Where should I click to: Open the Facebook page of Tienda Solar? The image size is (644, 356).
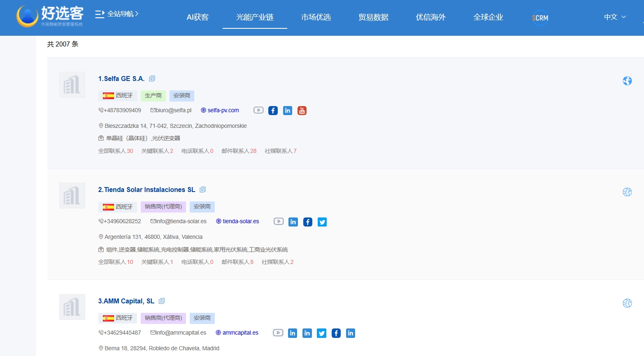pyautogui.click(x=308, y=222)
